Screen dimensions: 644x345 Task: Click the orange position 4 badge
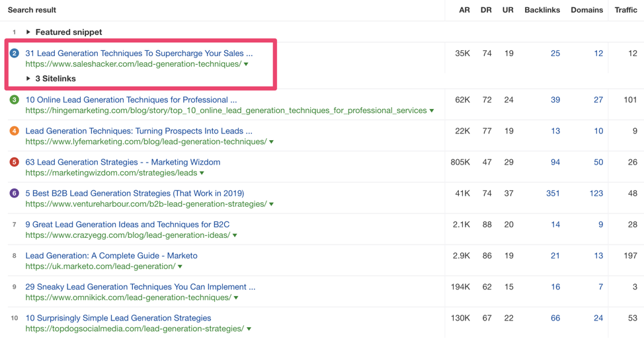tap(14, 131)
